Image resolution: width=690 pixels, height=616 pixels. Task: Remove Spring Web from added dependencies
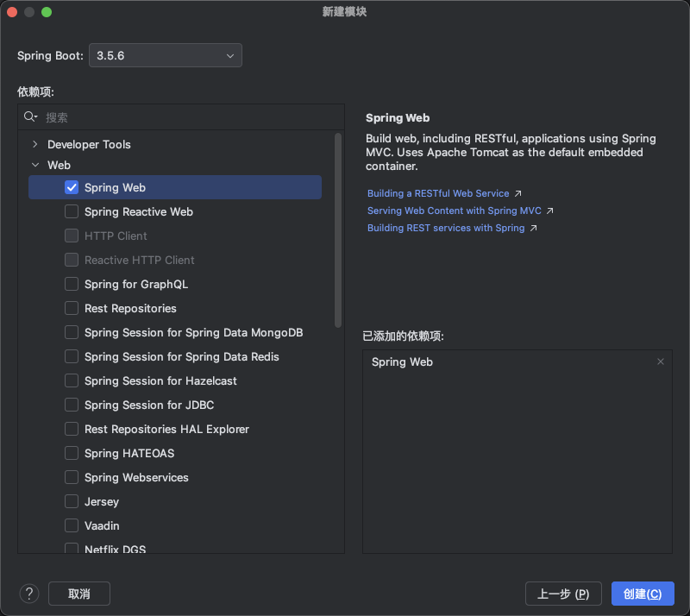point(661,362)
